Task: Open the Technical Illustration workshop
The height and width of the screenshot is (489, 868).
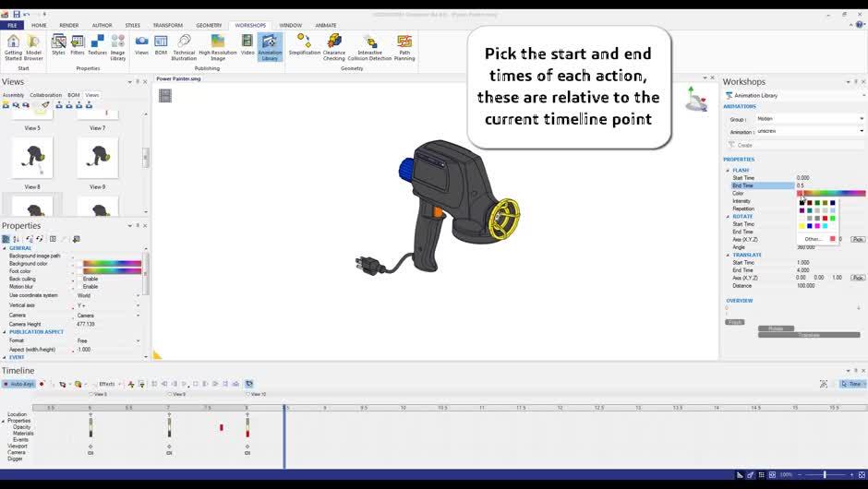Action: click(x=184, y=47)
